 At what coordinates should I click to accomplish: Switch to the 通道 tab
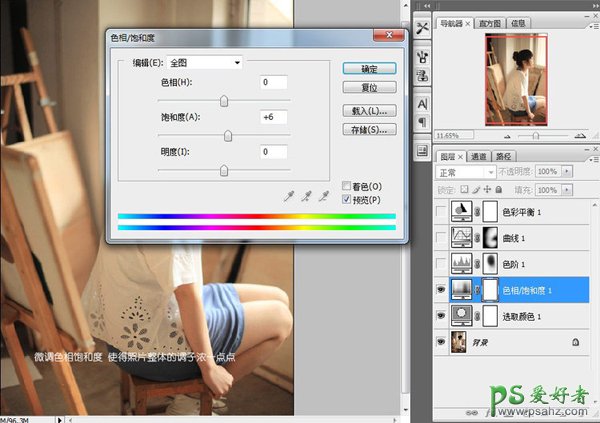click(x=478, y=156)
